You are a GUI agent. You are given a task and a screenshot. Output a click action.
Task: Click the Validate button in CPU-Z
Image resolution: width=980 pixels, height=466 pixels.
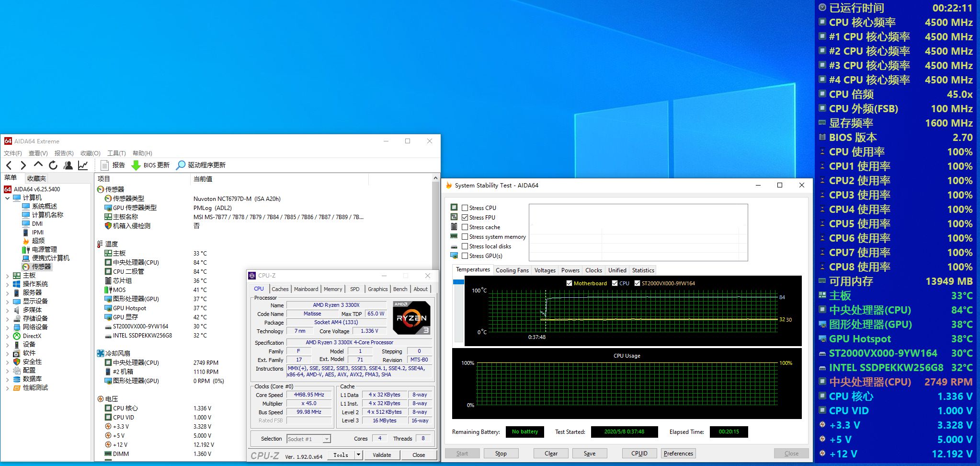point(382,454)
